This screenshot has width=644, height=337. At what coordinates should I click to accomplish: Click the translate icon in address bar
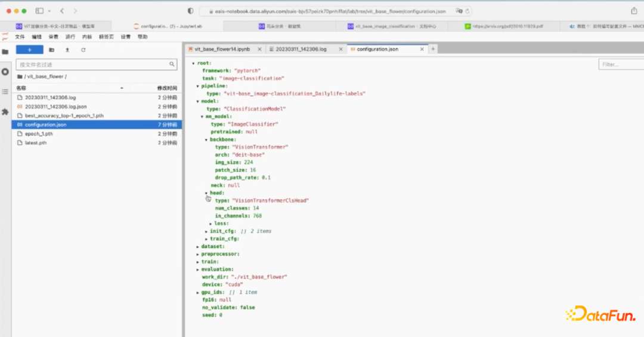point(459,11)
